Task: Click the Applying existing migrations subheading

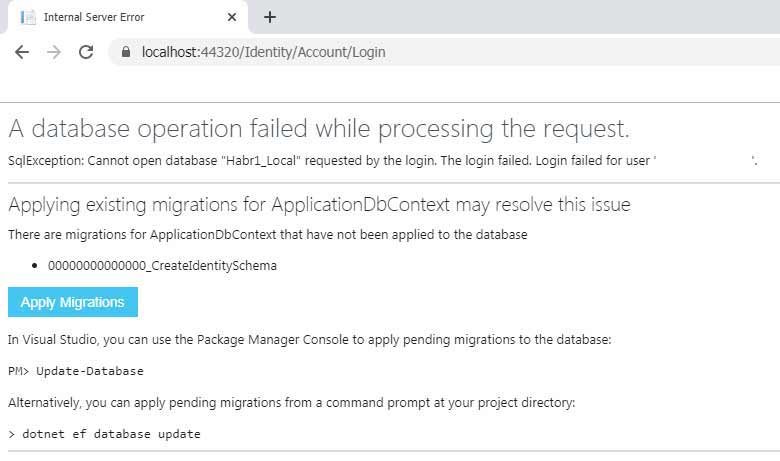Action: (318, 205)
